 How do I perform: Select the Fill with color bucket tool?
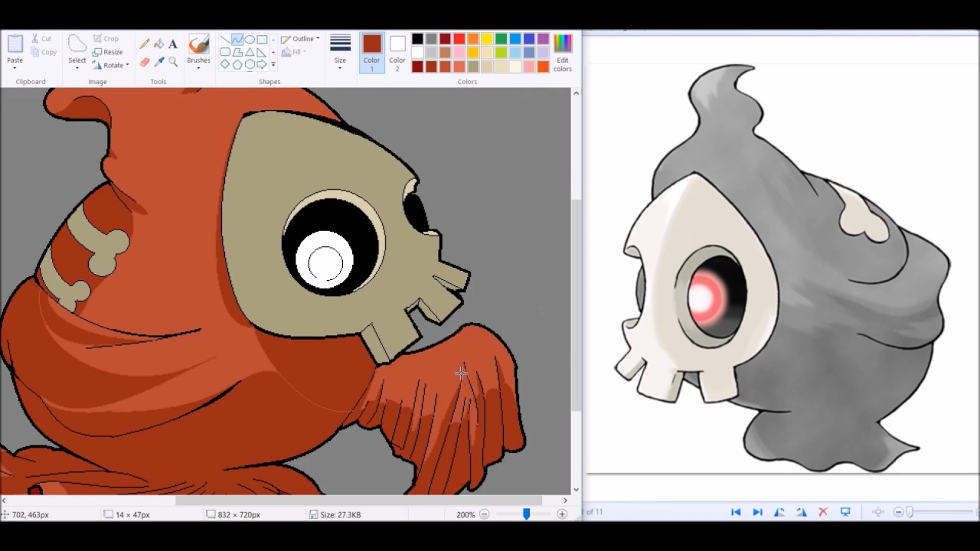point(158,44)
